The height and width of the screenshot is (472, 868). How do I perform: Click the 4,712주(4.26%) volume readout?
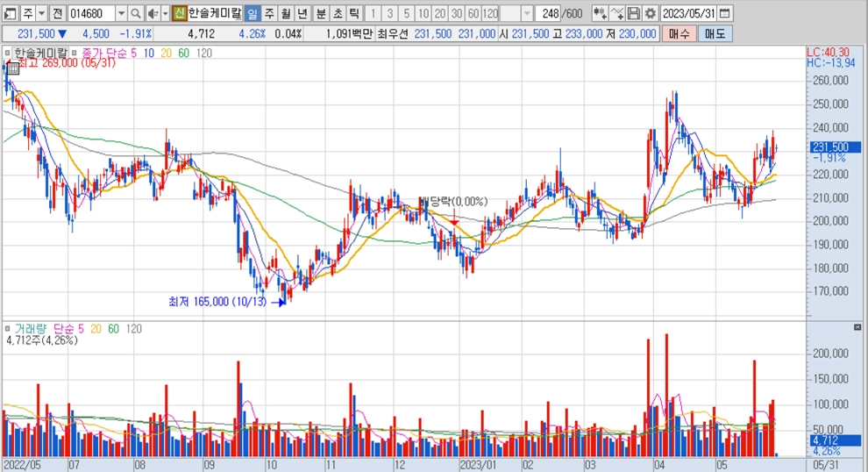(x=42, y=340)
